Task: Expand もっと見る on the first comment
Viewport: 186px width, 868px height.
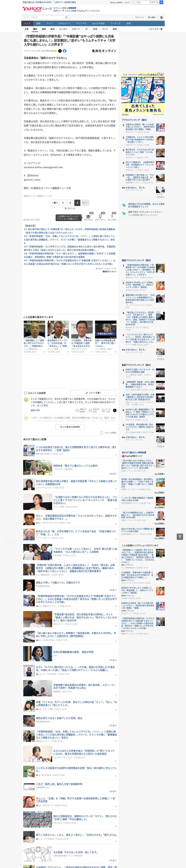Action: 43,405
